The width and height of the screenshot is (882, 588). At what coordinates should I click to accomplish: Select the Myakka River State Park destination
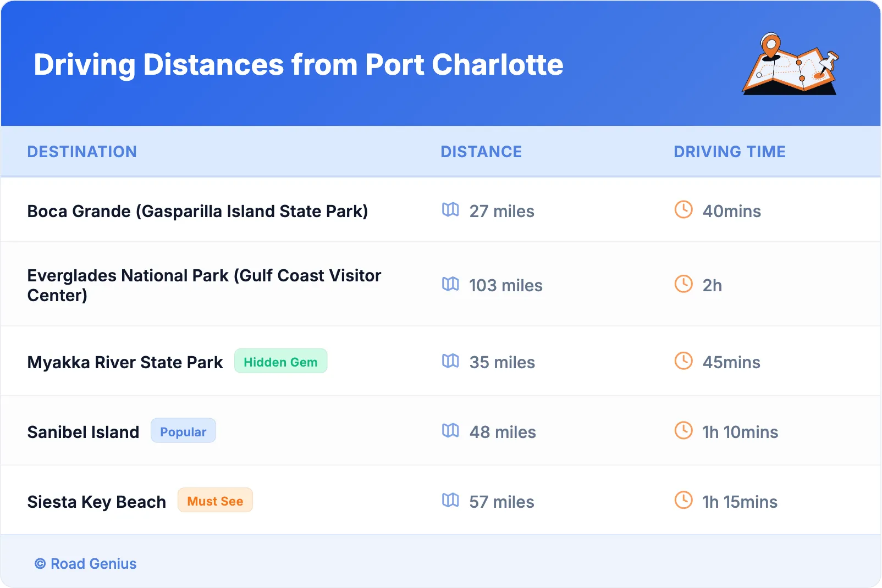point(125,363)
